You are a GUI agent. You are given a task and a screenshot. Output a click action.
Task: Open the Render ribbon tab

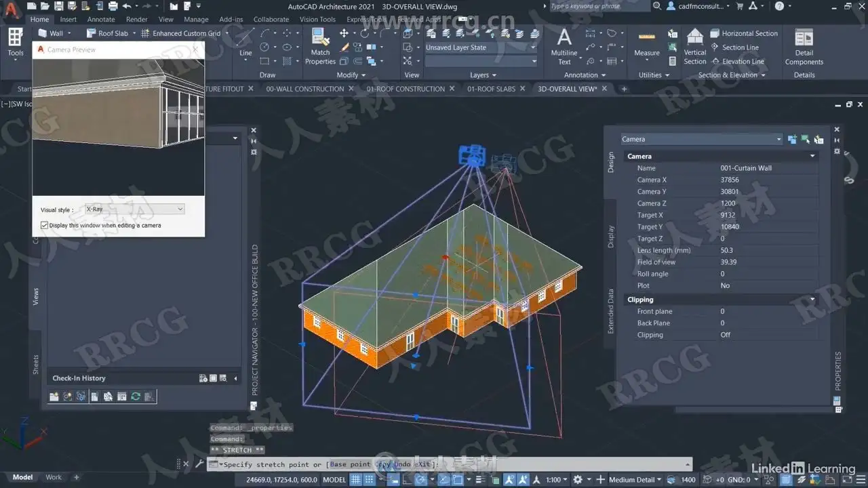tap(136, 20)
